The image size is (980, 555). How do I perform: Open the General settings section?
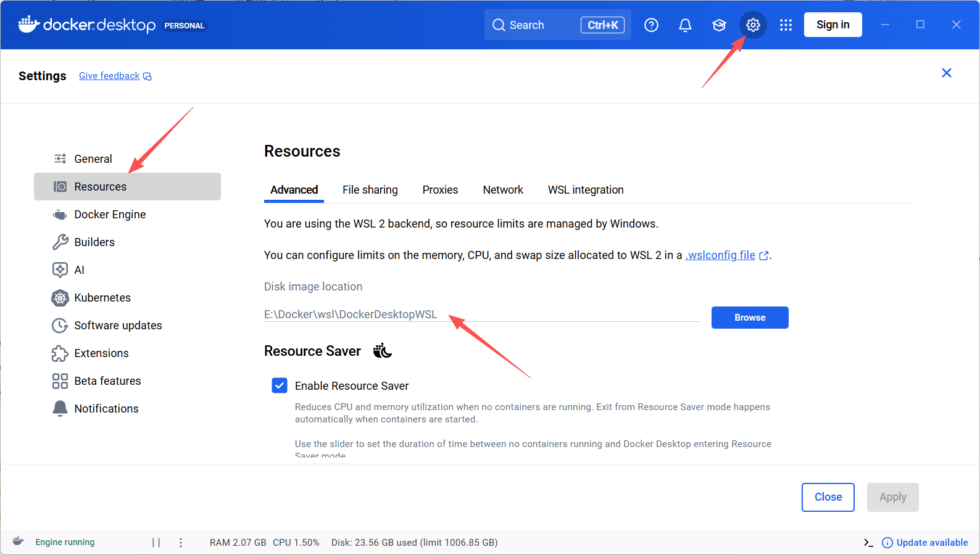tap(127, 159)
